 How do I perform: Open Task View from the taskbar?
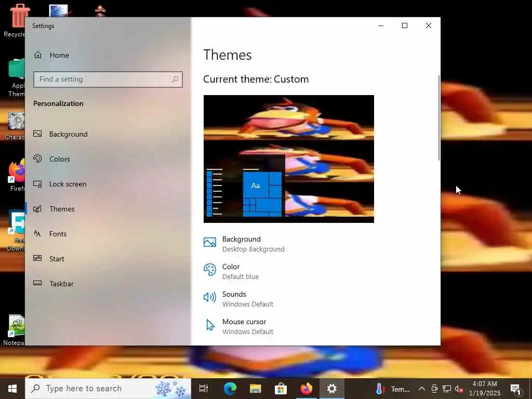tap(204, 389)
